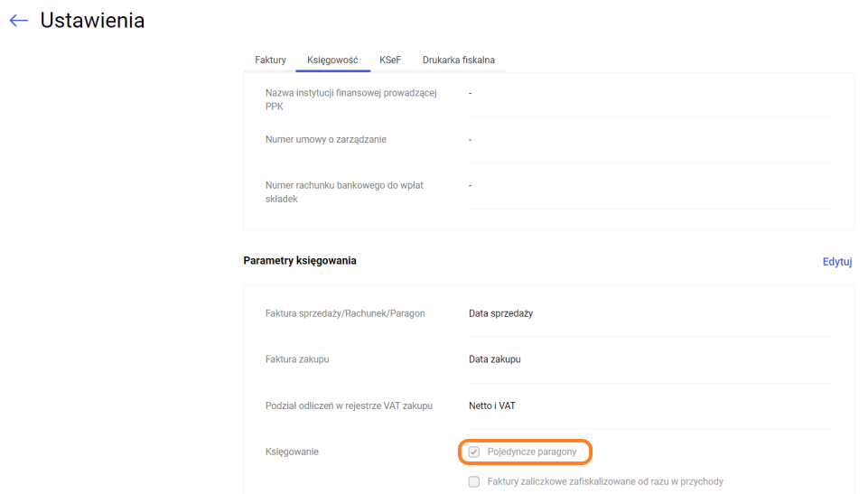Click the Faktura sprzedaży/Rachunek/Paragon label
868x494 pixels.
click(x=345, y=313)
